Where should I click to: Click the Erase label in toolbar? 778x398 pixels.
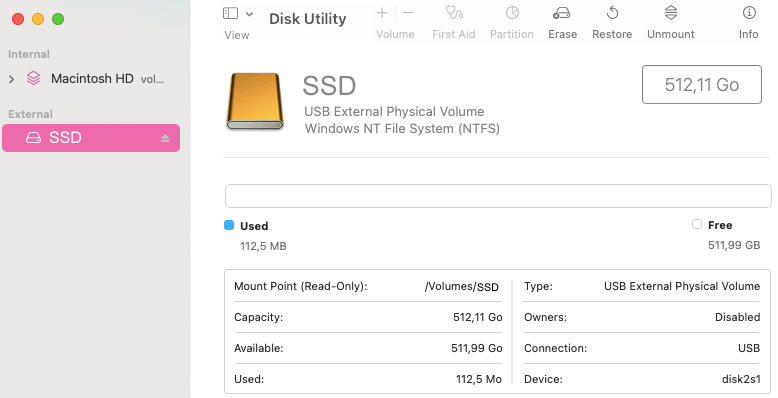click(x=563, y=34)
